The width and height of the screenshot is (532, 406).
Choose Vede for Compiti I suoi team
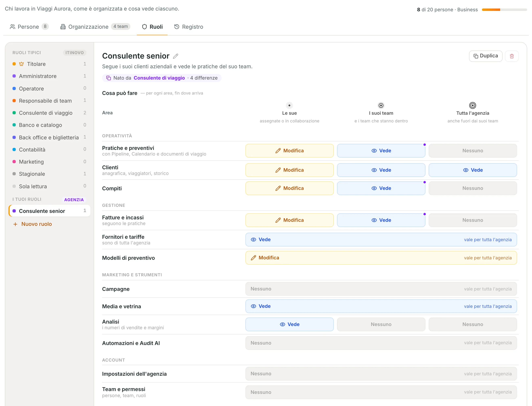381,188
